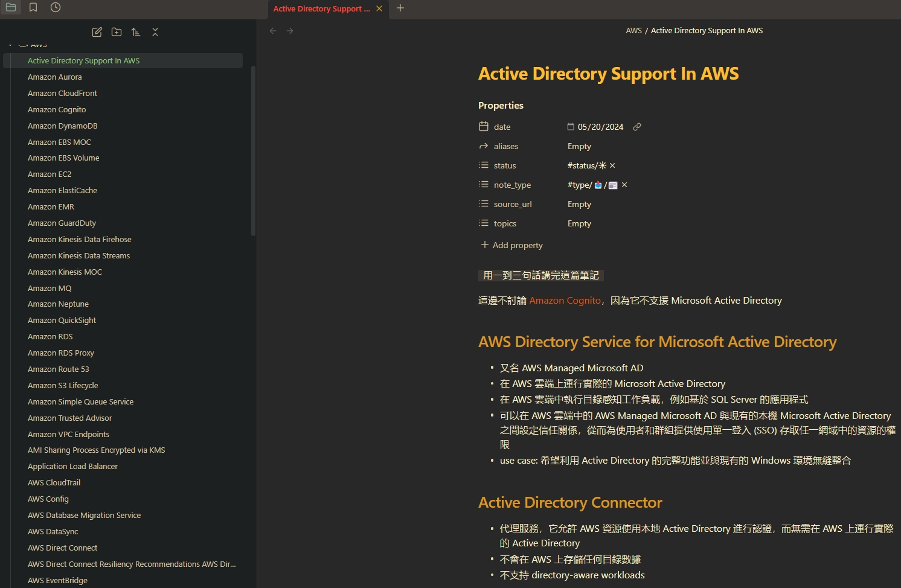
Task: Click Add property button
Action: pos(511,245)
